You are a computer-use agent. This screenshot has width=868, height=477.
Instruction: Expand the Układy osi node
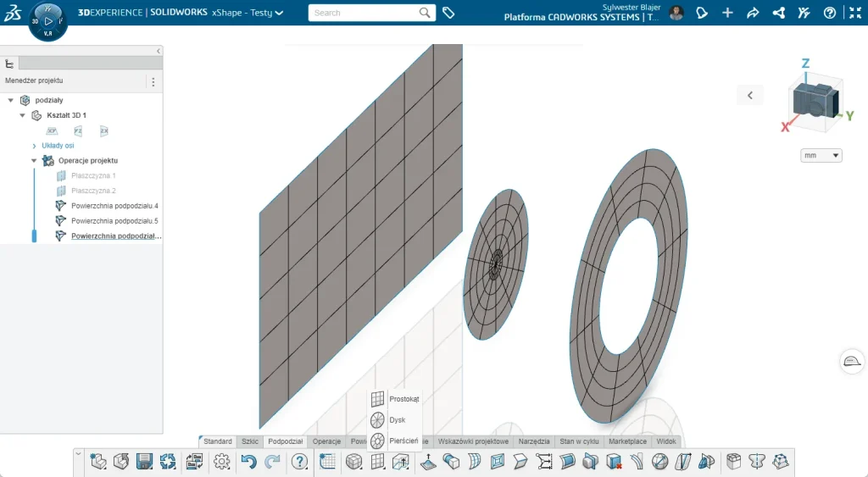(x=34, y=146)
